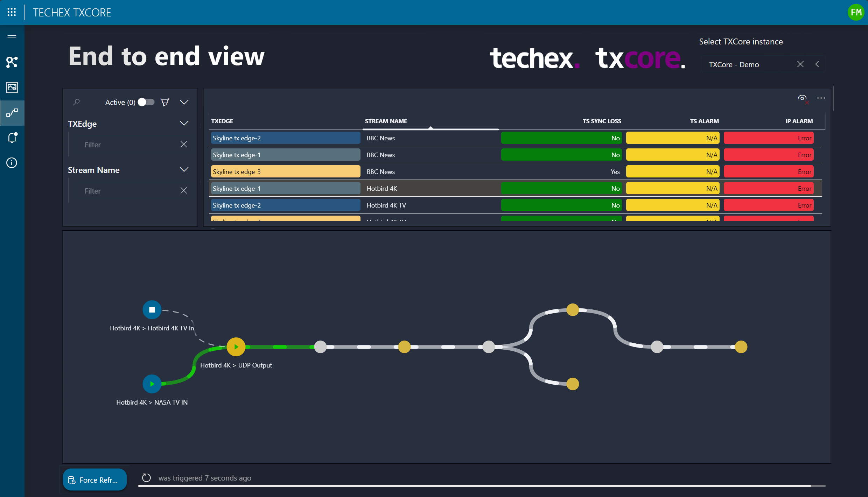Click the Force Refresh button
868x497 pixels.
pyautogui.click(x=94, y=479)
